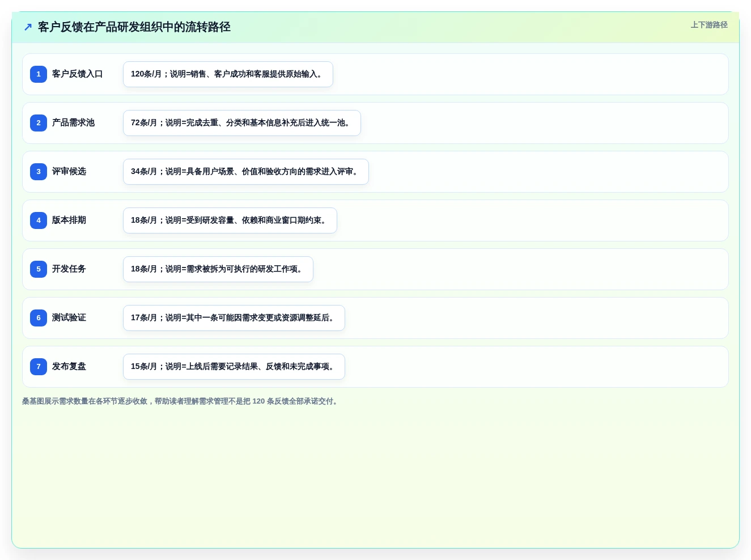The height and width of the screenshot is (560, 751).
Task: Click the title 客户反馈在产品研发组织中的流转路径
Action: (x=134, y=27)
